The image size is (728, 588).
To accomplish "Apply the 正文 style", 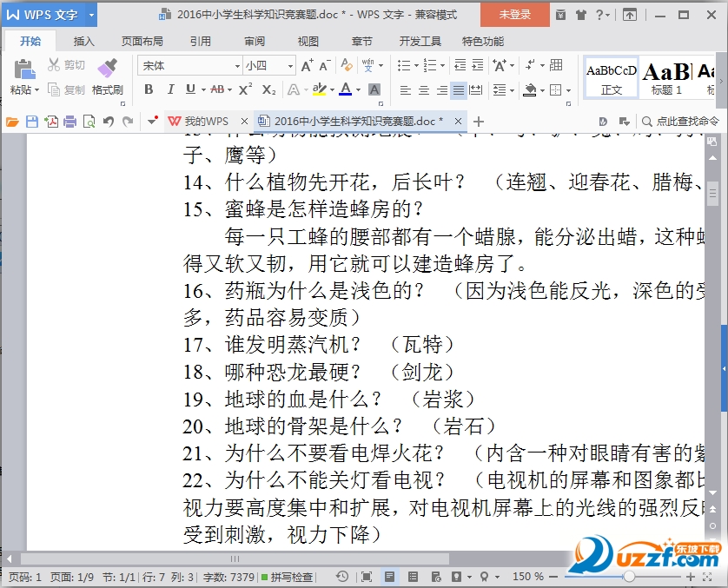I will click(611, 77).
